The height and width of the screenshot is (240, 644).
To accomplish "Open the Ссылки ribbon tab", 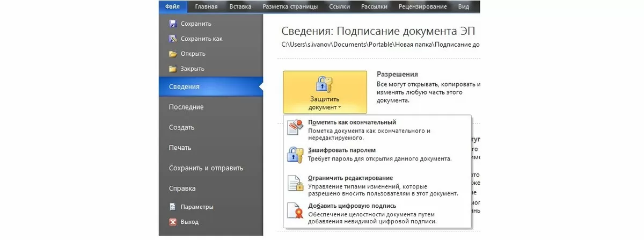I will tap(338, 6).
